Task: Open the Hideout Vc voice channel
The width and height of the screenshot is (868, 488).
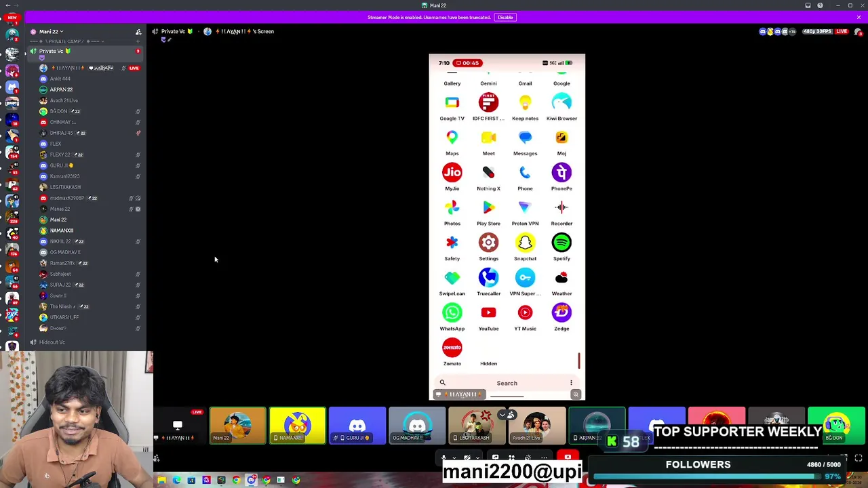Action: (x=52, y=342)
